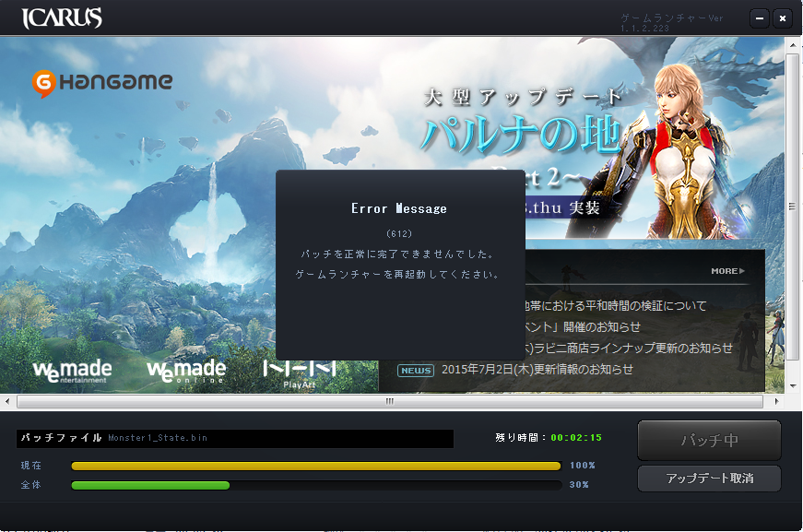This screenshot has height=532, width=803.
Task: Click the アップデート取消 button
Action: pos(709,479)
